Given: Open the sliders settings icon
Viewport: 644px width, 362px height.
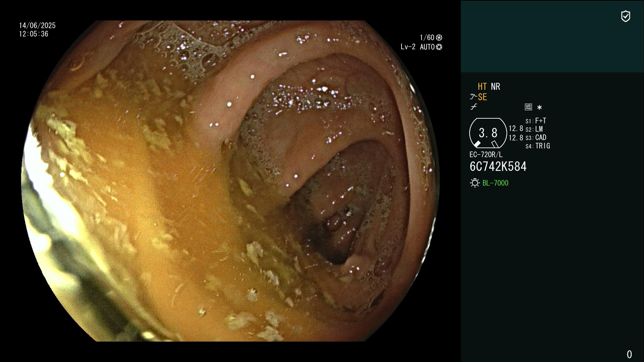Looking at the screenshot, I should [528, 107].
